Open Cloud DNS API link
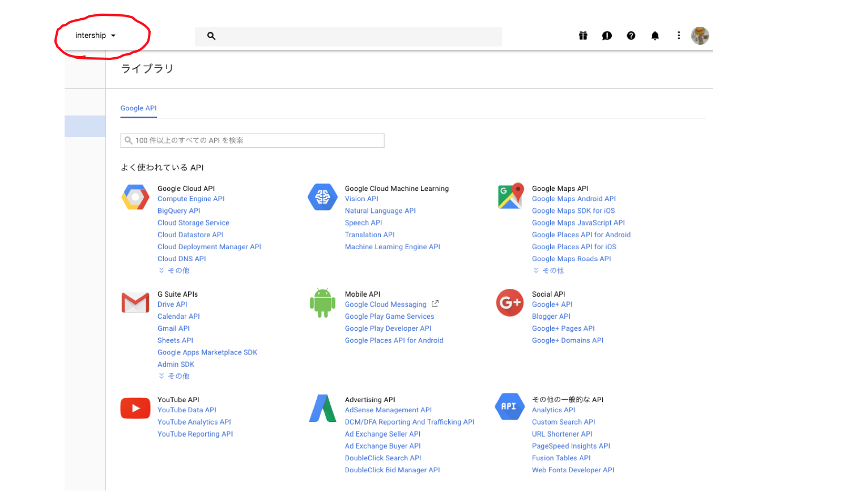The image size is (851, 504). (181, 259)
